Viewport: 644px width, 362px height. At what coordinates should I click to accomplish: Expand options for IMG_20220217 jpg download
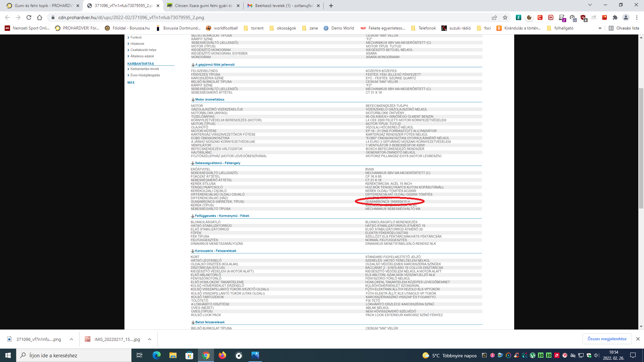click(150, 339)
